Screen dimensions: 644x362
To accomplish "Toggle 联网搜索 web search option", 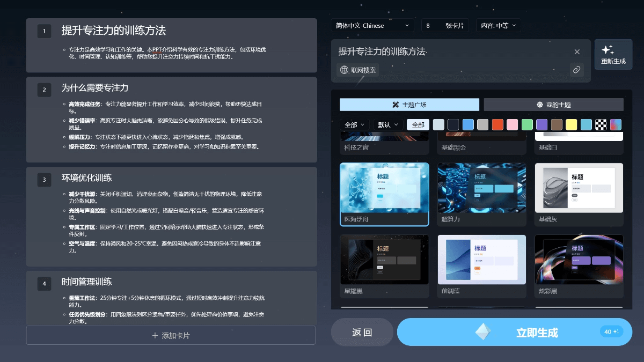I will 357,70.
